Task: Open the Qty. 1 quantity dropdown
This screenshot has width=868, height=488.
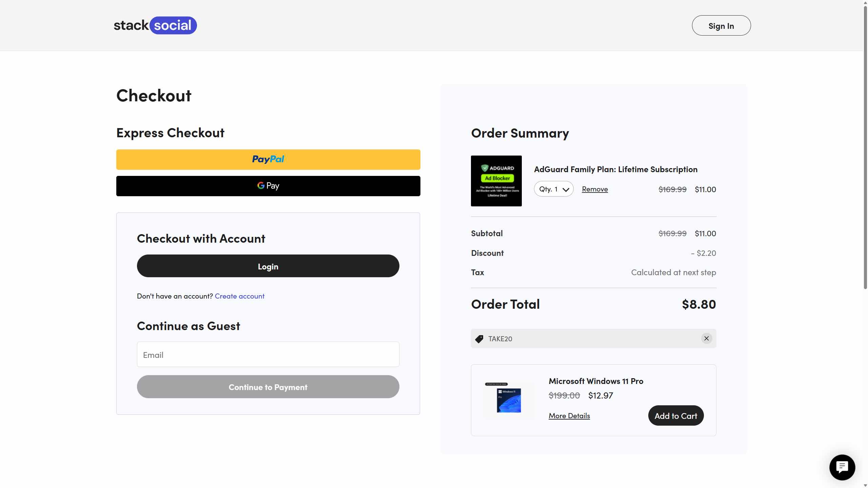Action: [553, 189]
